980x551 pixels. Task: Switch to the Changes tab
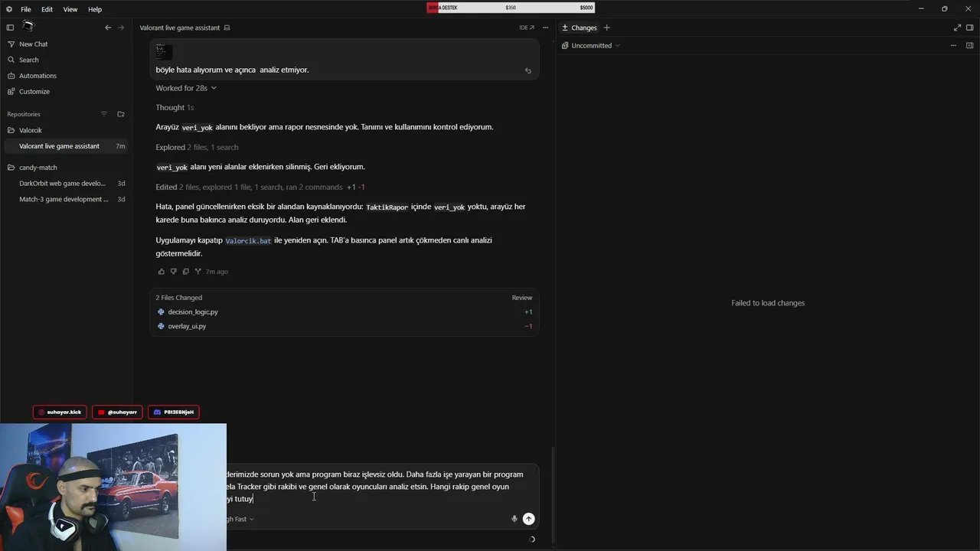[x=580, y=28]
